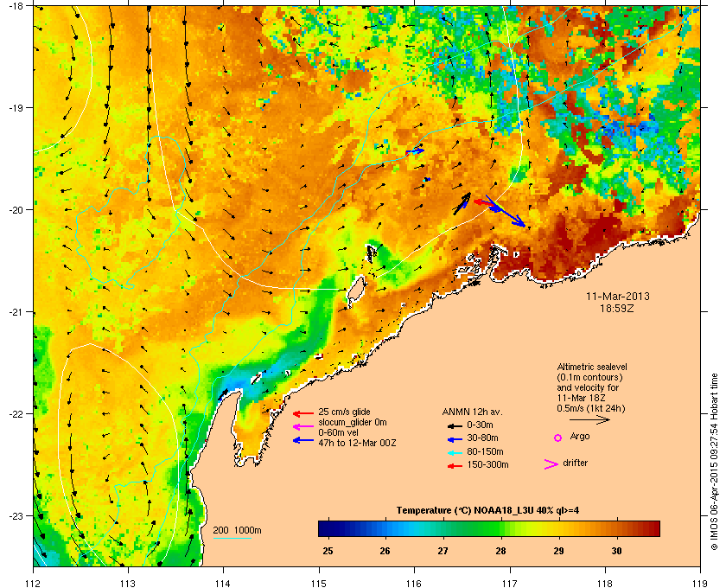Click the '11-Mar-2013' date label
This screenshot has width=726, height=588.
(618, 297)
